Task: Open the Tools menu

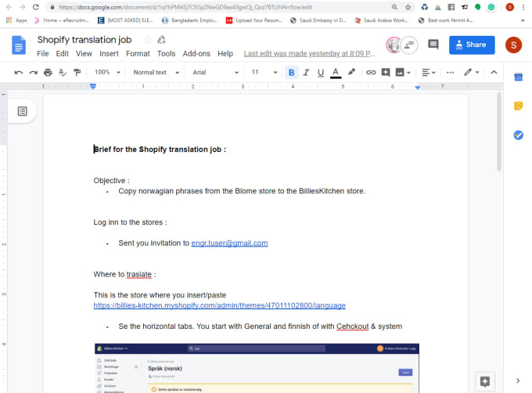Action: pyautogui.click(x=166, y=53)
